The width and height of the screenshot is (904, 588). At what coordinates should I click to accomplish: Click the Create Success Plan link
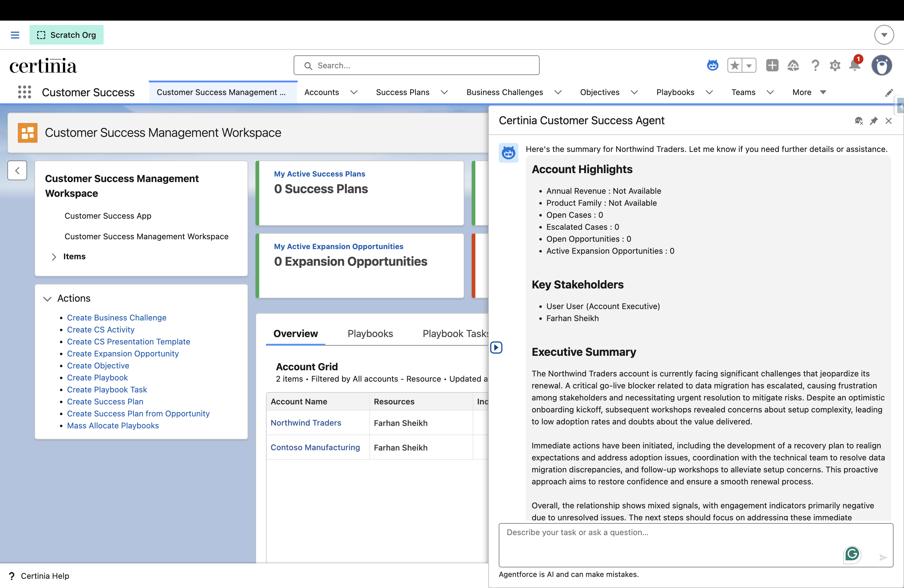tap(105, 402)
